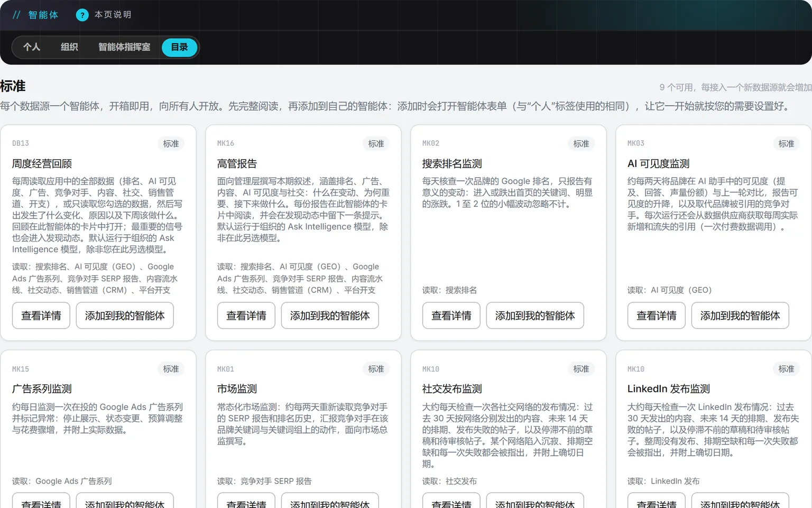
Task: Click the 广告系列监测 card title
Action: point(42,389)
